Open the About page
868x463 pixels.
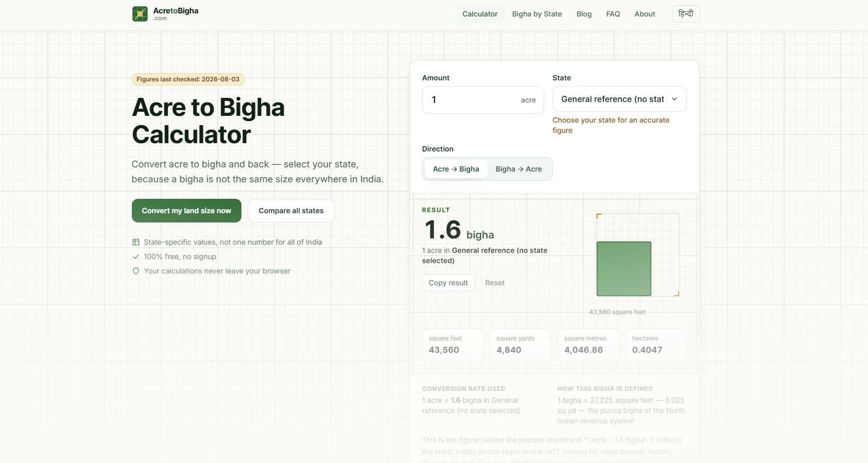pyautogui.click(x=645, y=14)
